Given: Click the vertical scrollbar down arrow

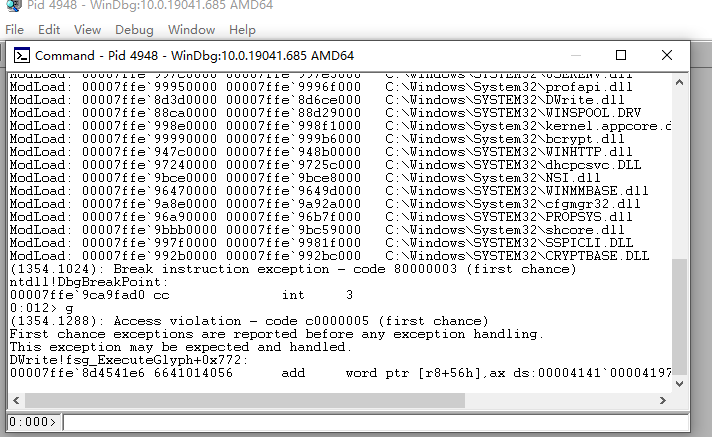Looking at the screenshot, I should [679, 384].
